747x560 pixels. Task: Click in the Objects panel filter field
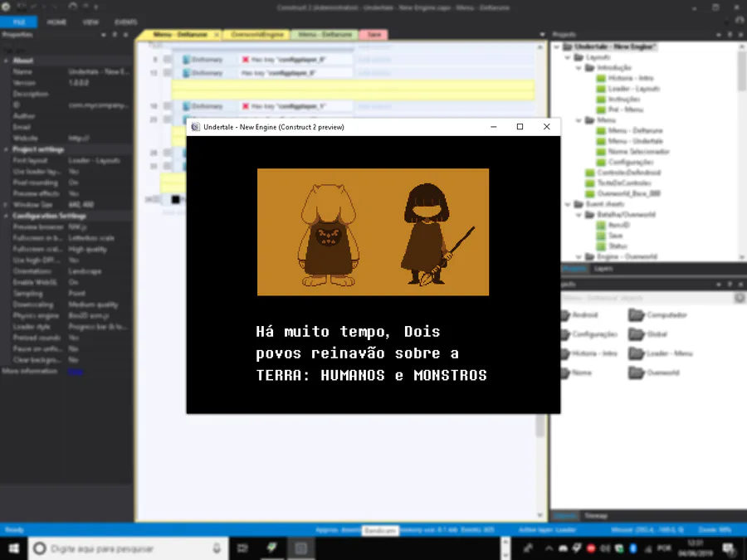647,298
